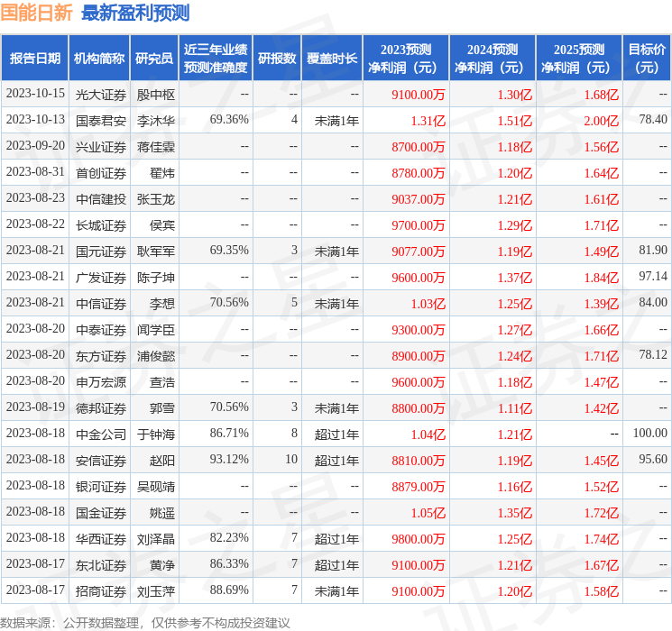672x631 pixels.
Task: Click the date 2023-09-20
Action: (35, 146)
